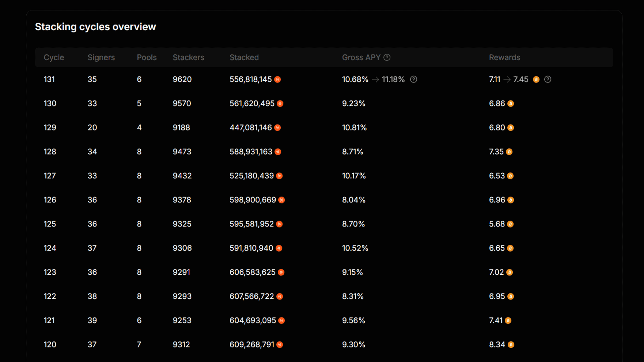
Task: Click the Pools column header
Action: pos(147,57)
